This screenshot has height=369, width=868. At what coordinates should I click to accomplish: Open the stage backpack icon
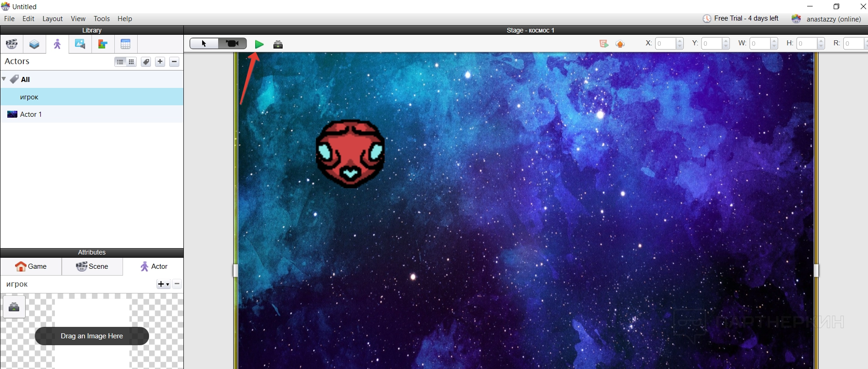[278, 44]
